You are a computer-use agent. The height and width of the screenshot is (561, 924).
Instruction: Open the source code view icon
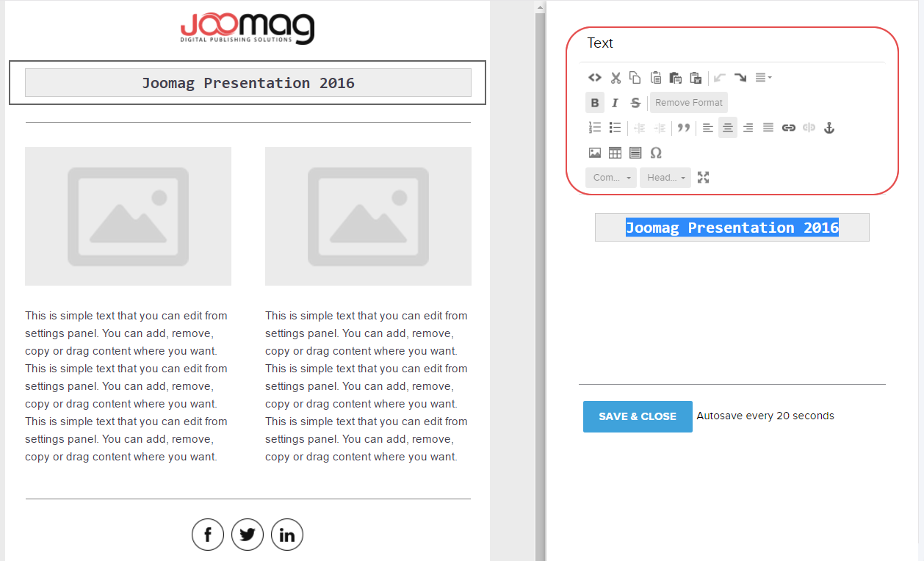coord(595,78)
